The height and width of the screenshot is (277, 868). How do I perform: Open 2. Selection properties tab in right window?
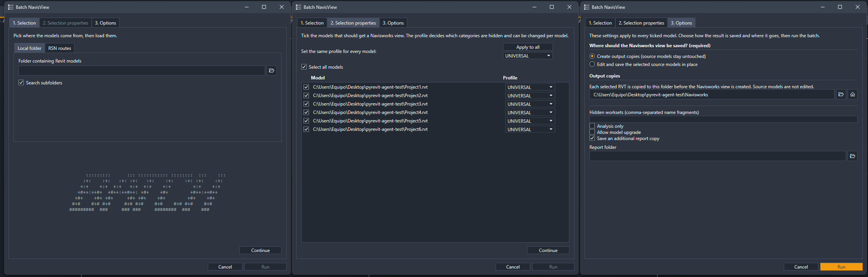pos(641,23)
